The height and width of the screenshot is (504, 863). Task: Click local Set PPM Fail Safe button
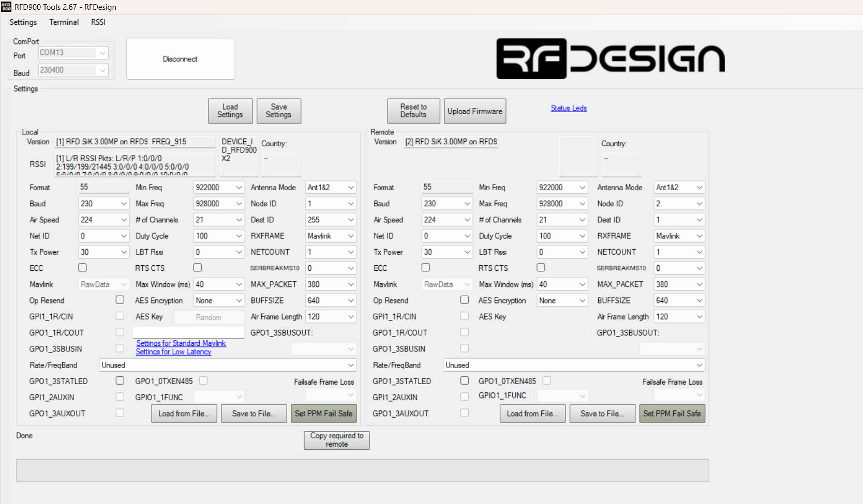(x=324, y=414)
